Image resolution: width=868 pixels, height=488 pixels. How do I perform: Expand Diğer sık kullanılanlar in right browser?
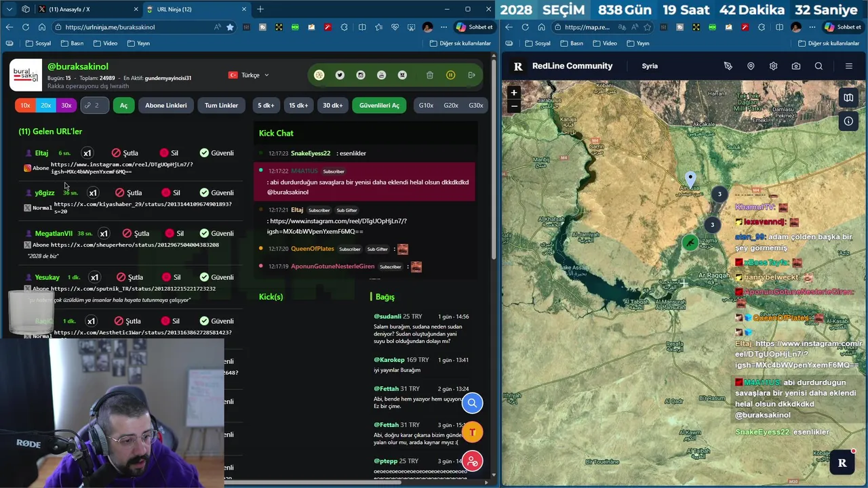(829, 43)
